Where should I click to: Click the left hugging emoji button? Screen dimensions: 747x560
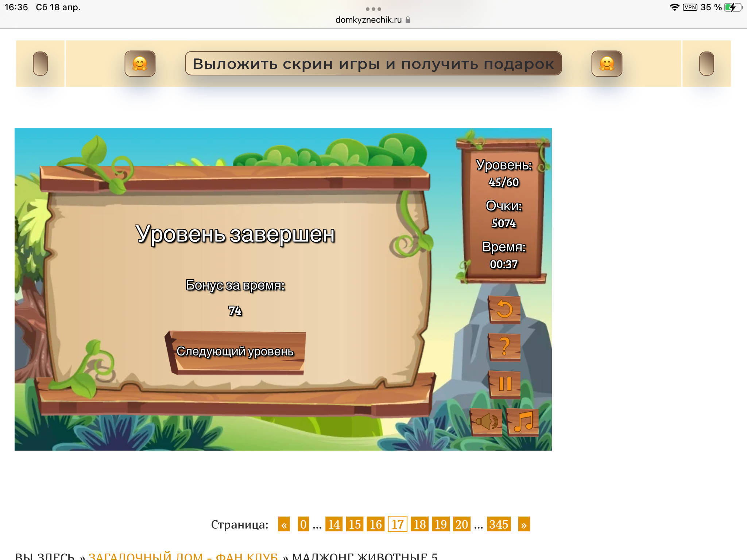click(x=140, y=63)
